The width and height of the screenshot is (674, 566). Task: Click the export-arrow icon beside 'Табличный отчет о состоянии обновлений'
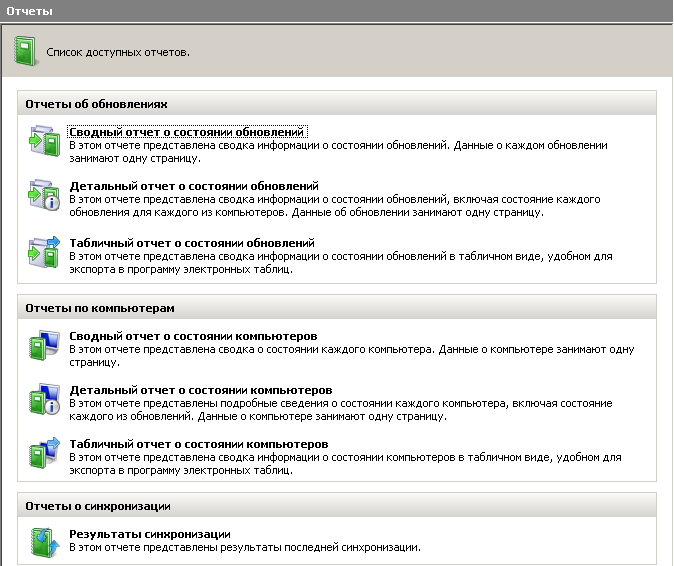click(44, 252)
